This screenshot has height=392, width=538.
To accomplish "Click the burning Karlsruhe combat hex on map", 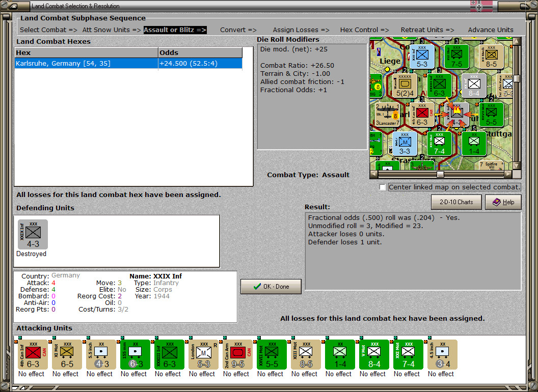I will tap(456, 115).
